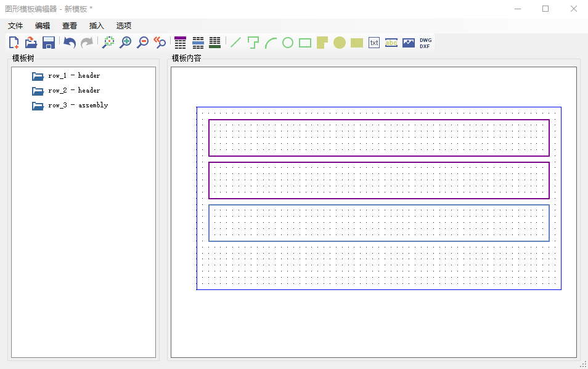Viewport: 588px width, 369px height.
Task: Insert a row with blue band
Action: pos(198,43)
